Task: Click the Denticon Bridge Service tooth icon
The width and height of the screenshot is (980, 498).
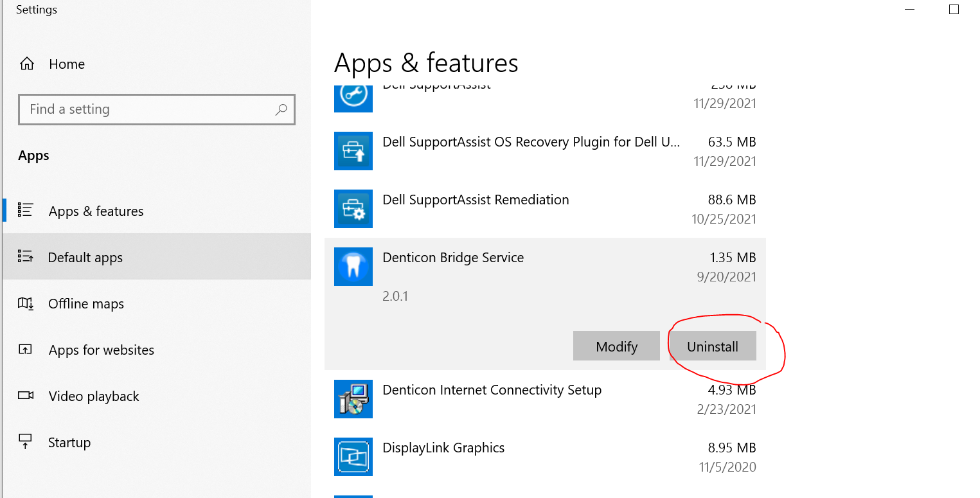Action: pos(353,267)
